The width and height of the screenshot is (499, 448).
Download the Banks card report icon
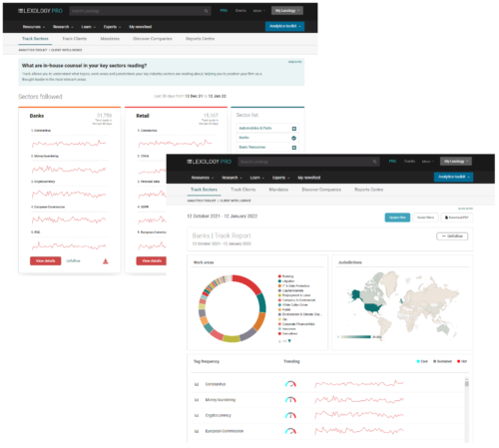click(x=106, y=261)
